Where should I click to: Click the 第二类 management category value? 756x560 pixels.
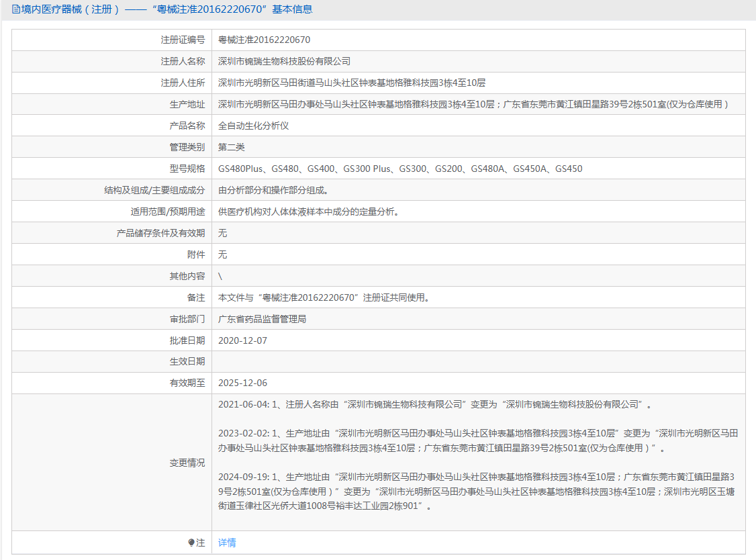coord(232,147)
